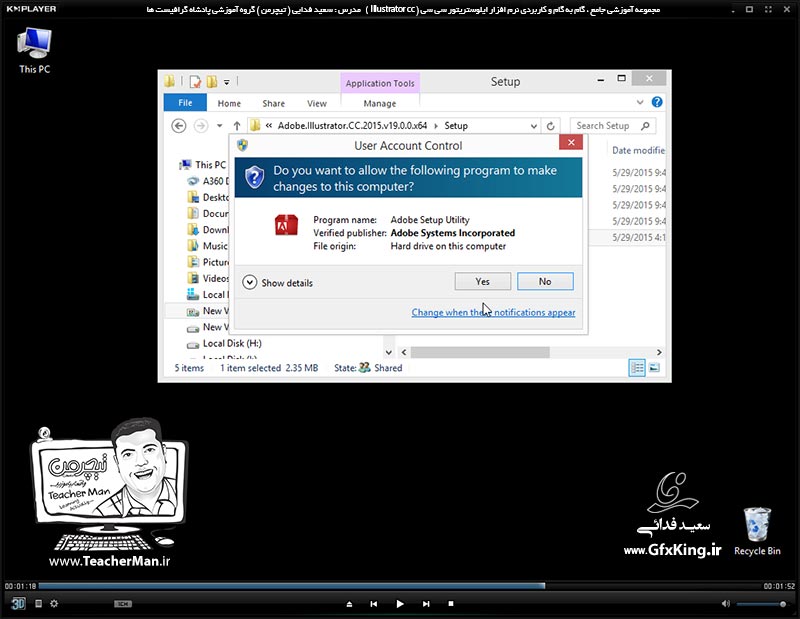The width and height of the screenshot is (800, 619).
Task: Skip to the previous track
Action: pyautogui.click(x=373, y=604)
